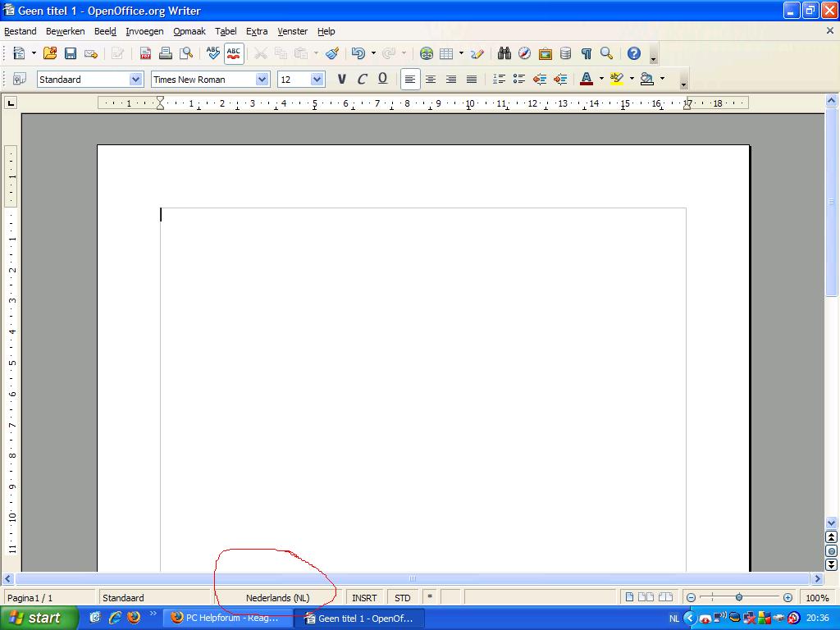Open Find & Replace binoculars icon
Viewport: 840px width, 630px height.
(504, 53)
